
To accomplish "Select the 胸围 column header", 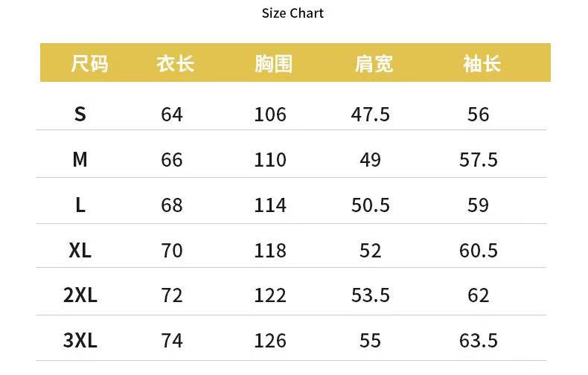I will click(274, 63).
